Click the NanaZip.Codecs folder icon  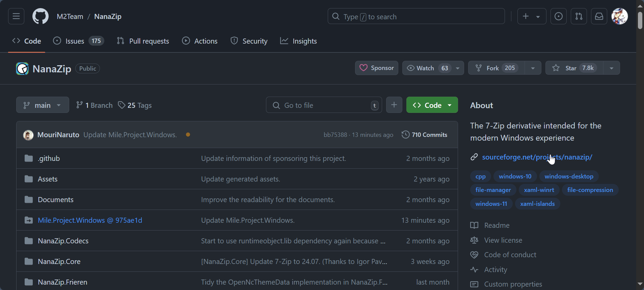(29, 241)
